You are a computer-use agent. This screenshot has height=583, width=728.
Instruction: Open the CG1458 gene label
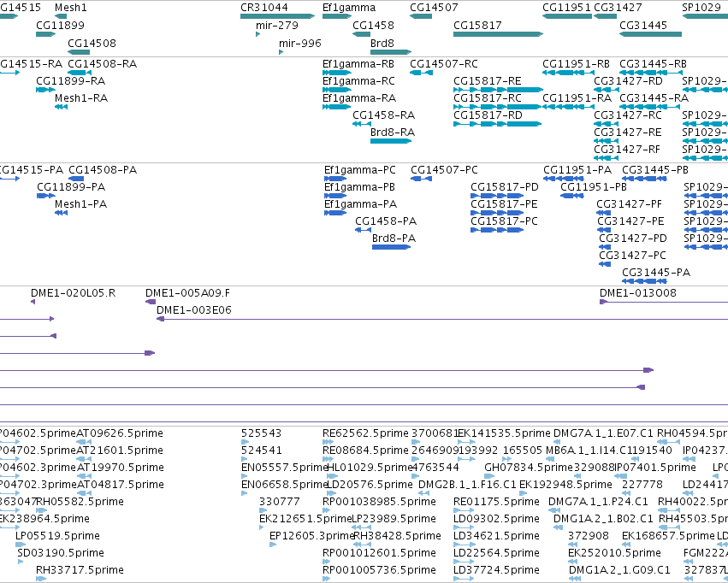click(x=373, y=26)
